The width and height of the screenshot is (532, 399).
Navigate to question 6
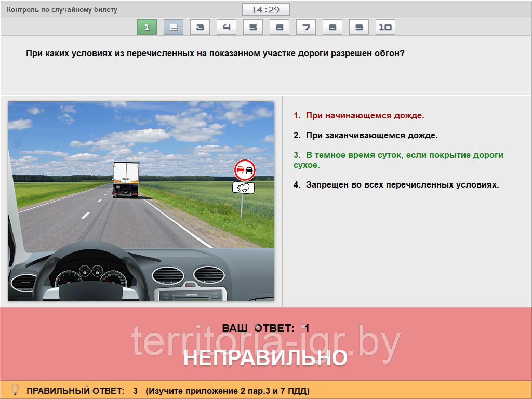(280, 27)
